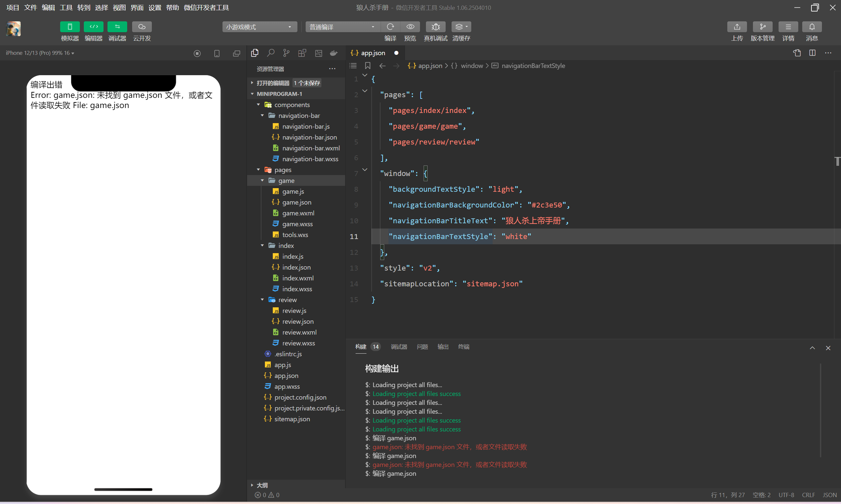Toggle the debugger (调试器) panel button
The width and height of the screenshot is (841, 504).
[117, 27]
